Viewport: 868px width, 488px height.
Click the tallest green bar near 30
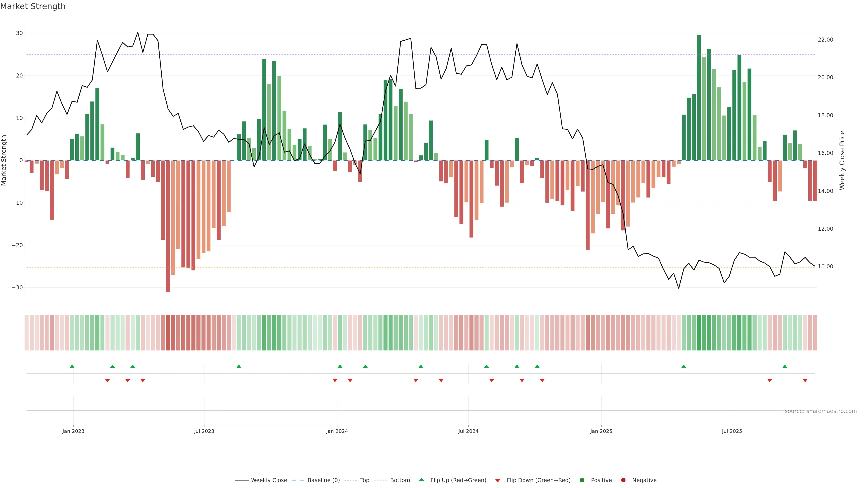coord(699,98)
